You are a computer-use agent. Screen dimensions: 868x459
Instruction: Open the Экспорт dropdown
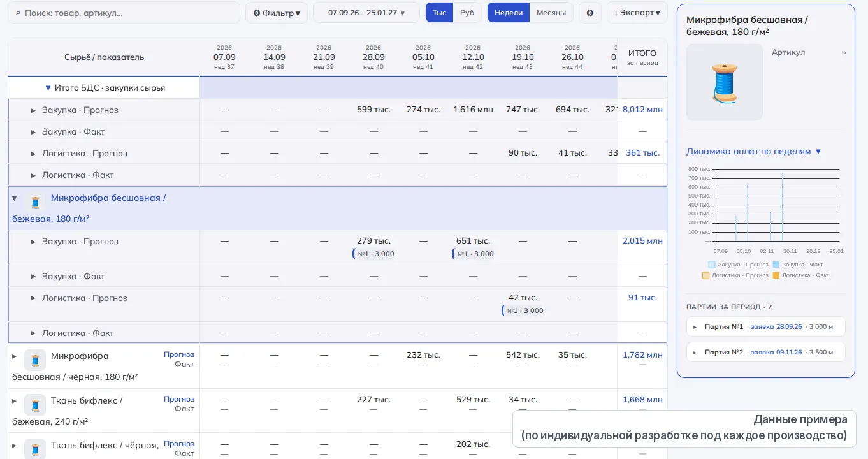point(637,13)
